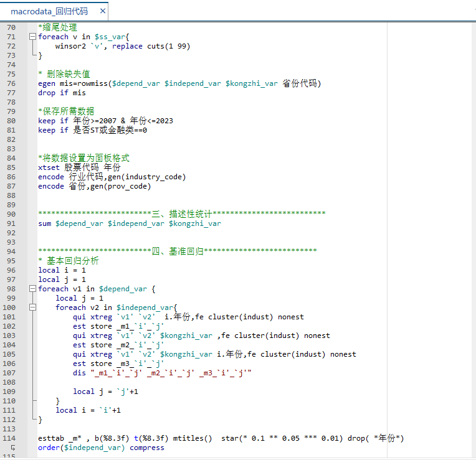Collapse the foreach v in $ss_var block
The image size is (476, 460).
tap(32, 37)
